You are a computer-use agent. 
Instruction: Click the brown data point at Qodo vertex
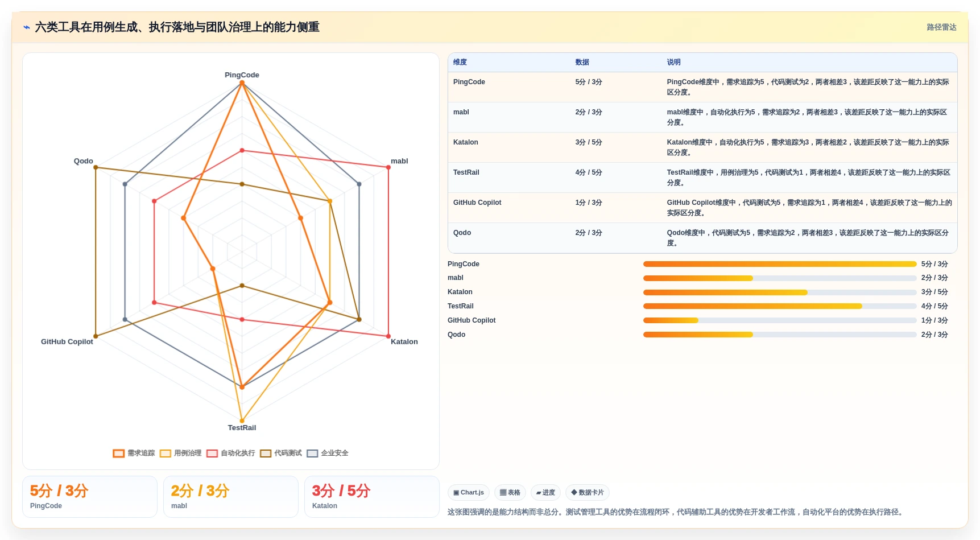tap(96, 167)
